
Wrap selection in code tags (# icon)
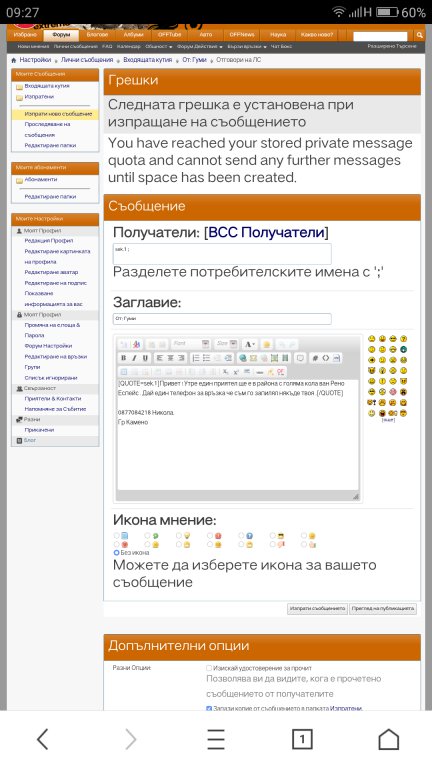[x=314, y=358]
